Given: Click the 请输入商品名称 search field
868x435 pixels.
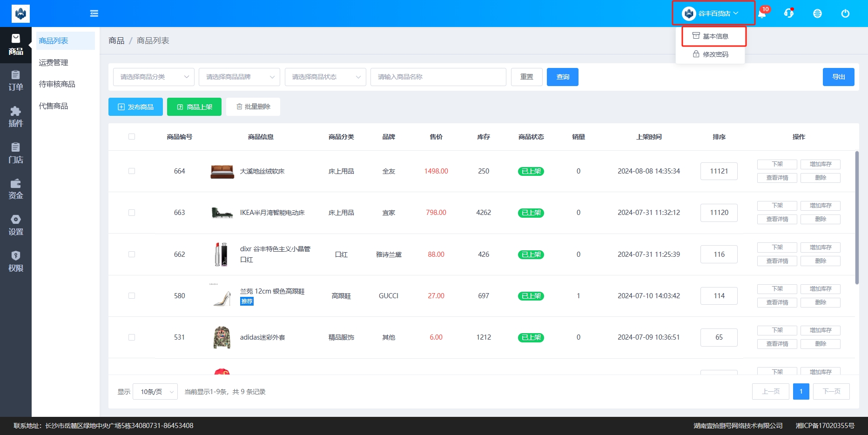Looking at the screenshot, I should (438, 77).
